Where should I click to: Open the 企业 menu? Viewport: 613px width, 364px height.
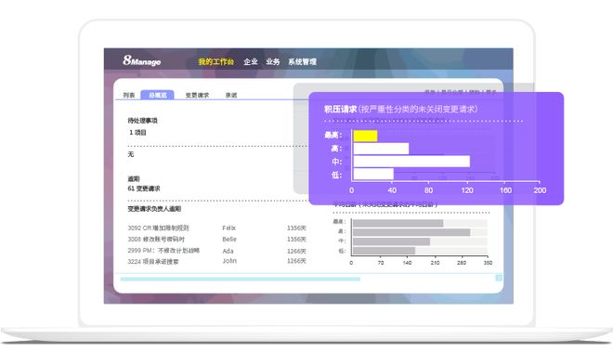coord(250,62)
